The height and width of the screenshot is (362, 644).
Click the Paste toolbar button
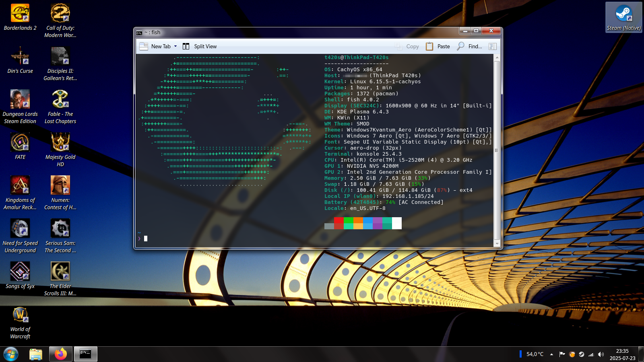(x=438, y=46)
